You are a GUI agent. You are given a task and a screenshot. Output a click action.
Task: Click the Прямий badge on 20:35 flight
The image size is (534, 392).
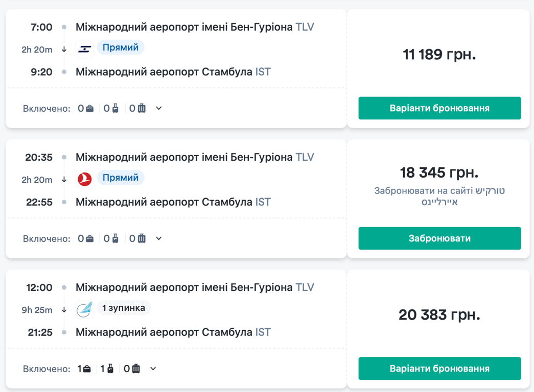(121, 178)
